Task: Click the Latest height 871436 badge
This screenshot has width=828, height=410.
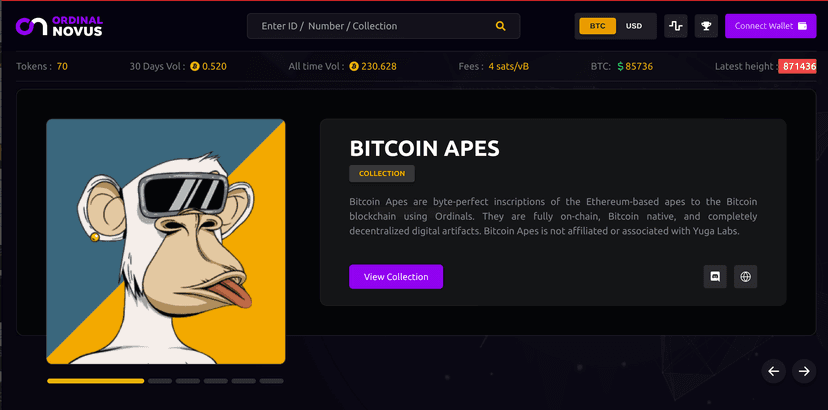Action: (797, 67)
